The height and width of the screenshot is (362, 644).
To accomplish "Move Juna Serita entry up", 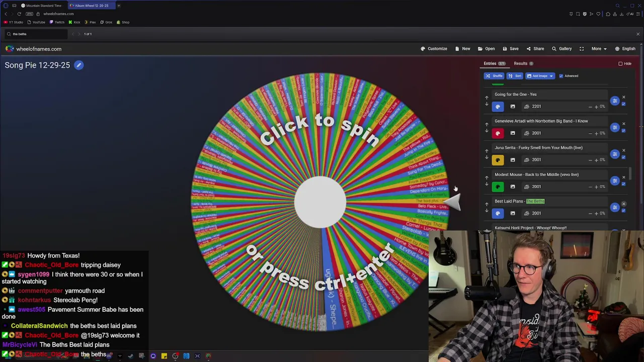I will 487,151.
